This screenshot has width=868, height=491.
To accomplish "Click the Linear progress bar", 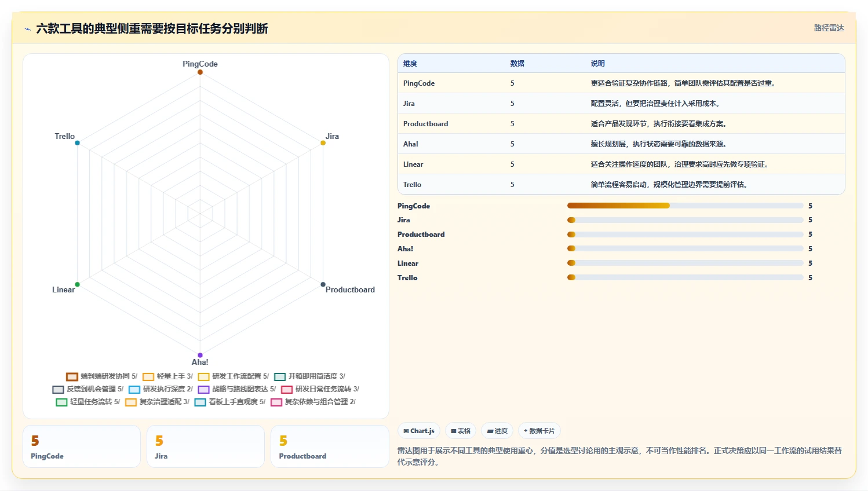I will pos(685,263).
